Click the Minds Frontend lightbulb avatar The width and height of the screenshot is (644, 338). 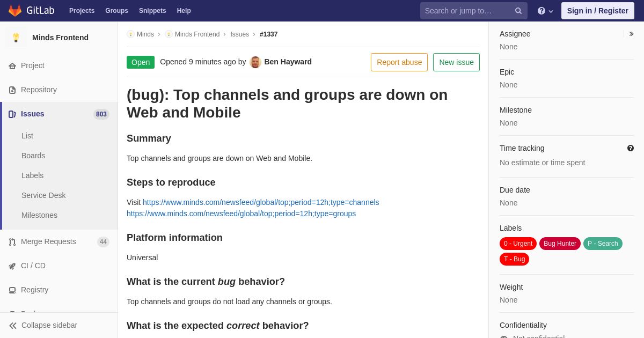(16, 38)
